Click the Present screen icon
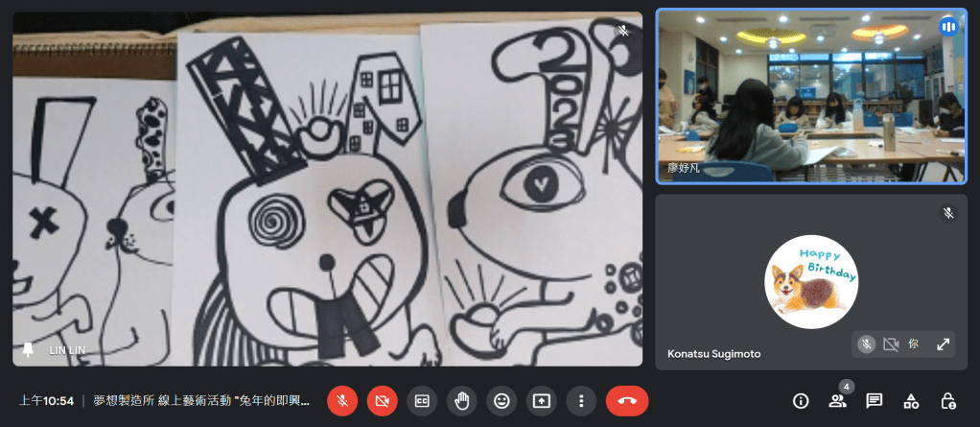 click(541, 400)
